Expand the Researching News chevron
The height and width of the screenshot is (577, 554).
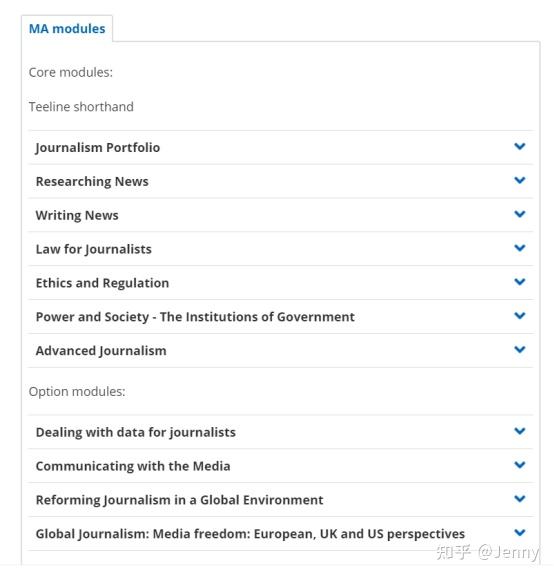519,180
